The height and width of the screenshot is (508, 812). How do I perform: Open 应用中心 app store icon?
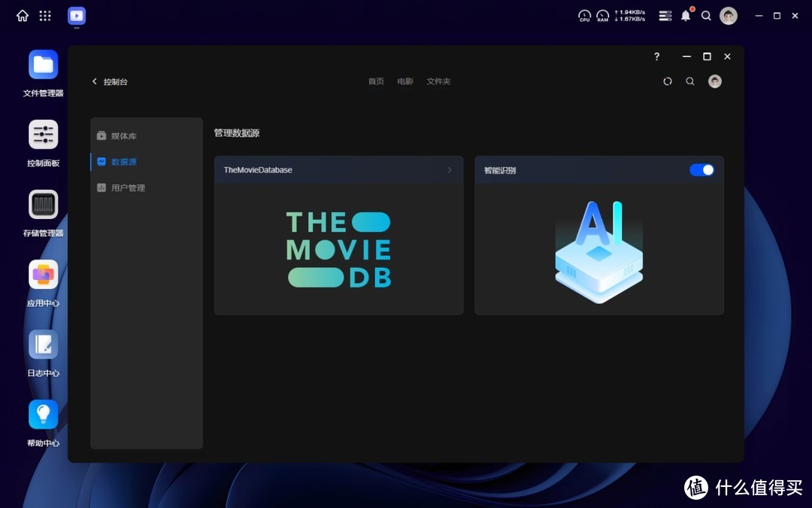coord(43,275)
